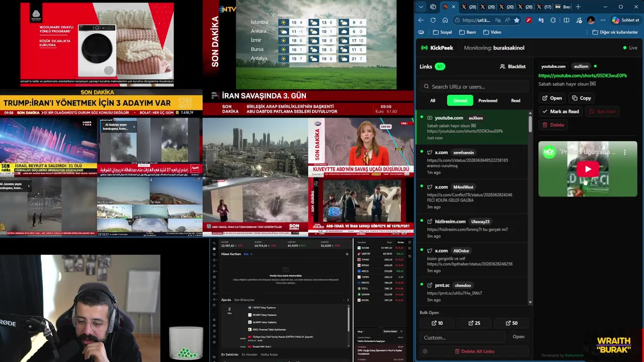Open KickPeek settings gear icon
Image resolution: width=644 pixels, height=362 pixels.
click(425, 351)
